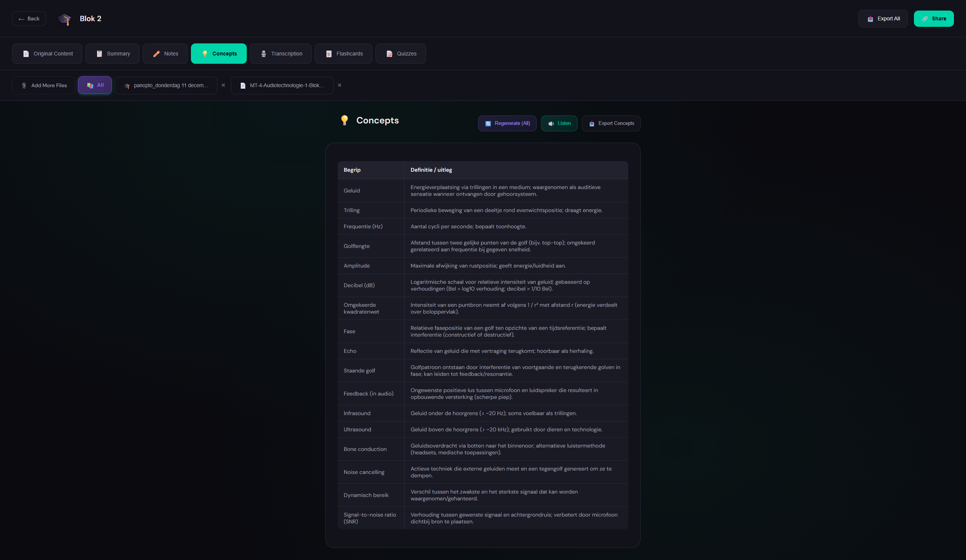Click the green Share button
The height and width of the screenshot is (560, 966).
pos(934,19)
